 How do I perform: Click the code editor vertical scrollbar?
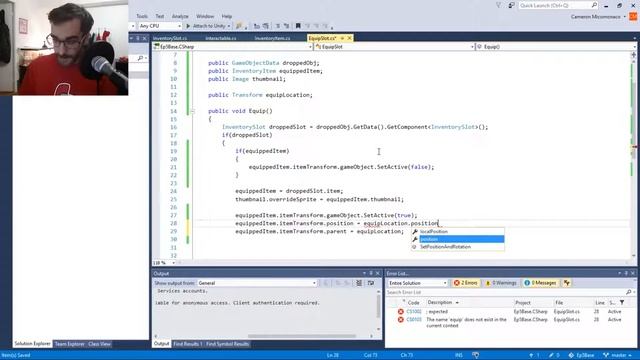coord(633,155)
